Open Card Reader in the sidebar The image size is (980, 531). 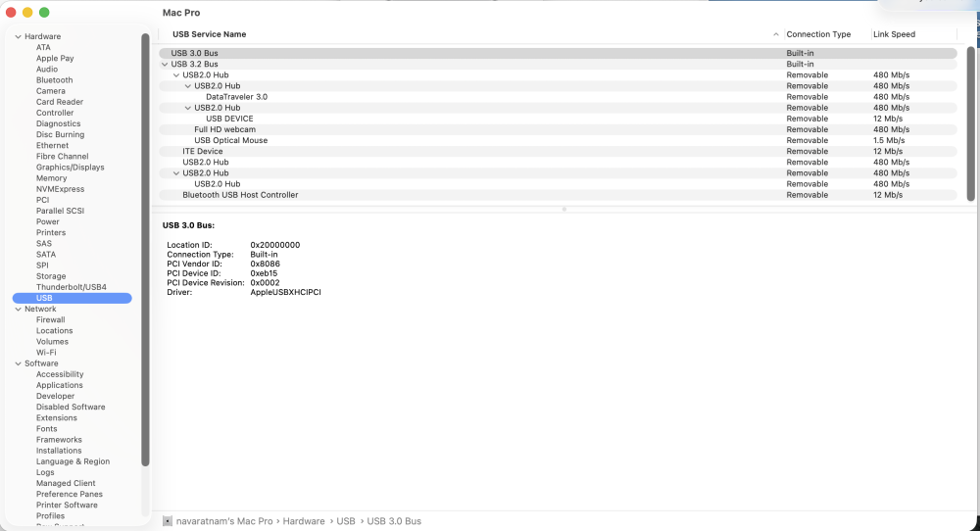pyautogui.click(x=60, y=102)
